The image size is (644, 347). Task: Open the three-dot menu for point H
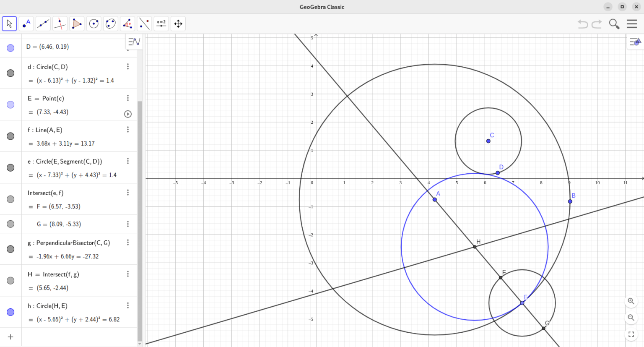pos(128,274)
